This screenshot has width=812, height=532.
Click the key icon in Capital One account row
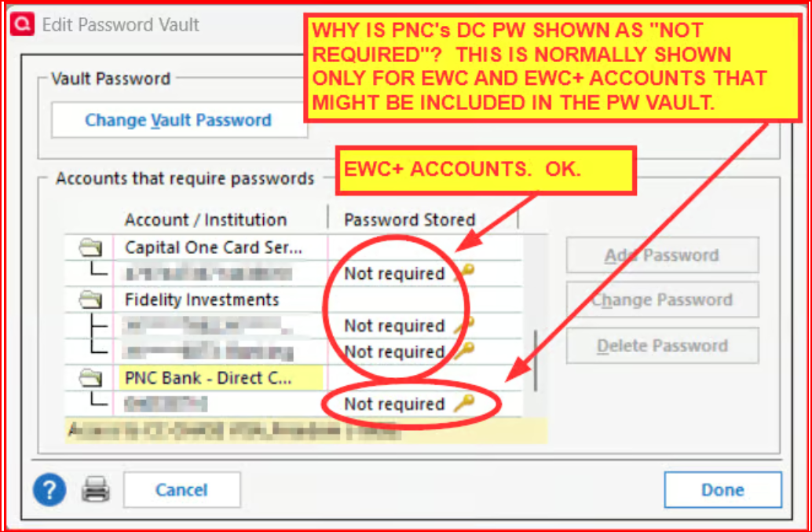pyautogui.click(x=463, y=272)
